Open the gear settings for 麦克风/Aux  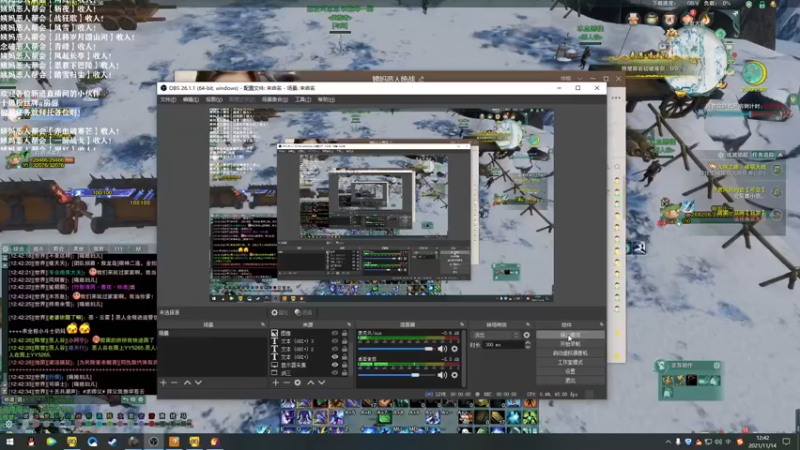(455, 349)
